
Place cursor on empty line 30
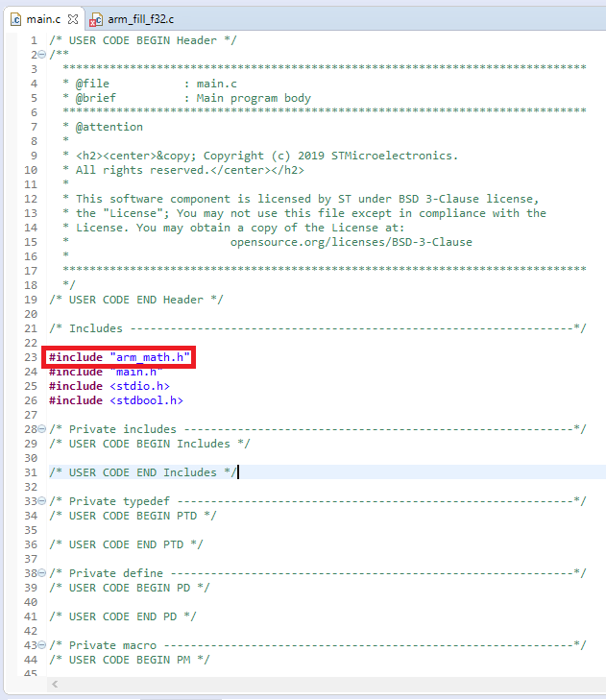pos(327,458)
